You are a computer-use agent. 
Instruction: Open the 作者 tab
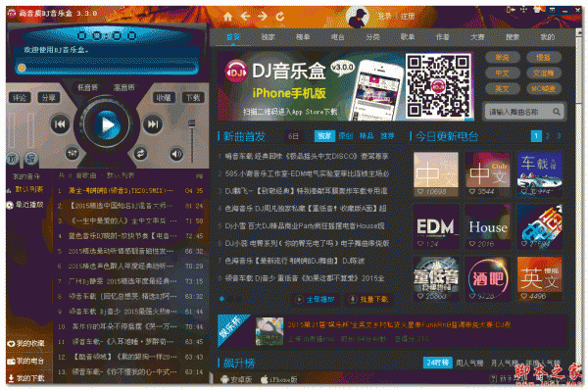point(443,37)
